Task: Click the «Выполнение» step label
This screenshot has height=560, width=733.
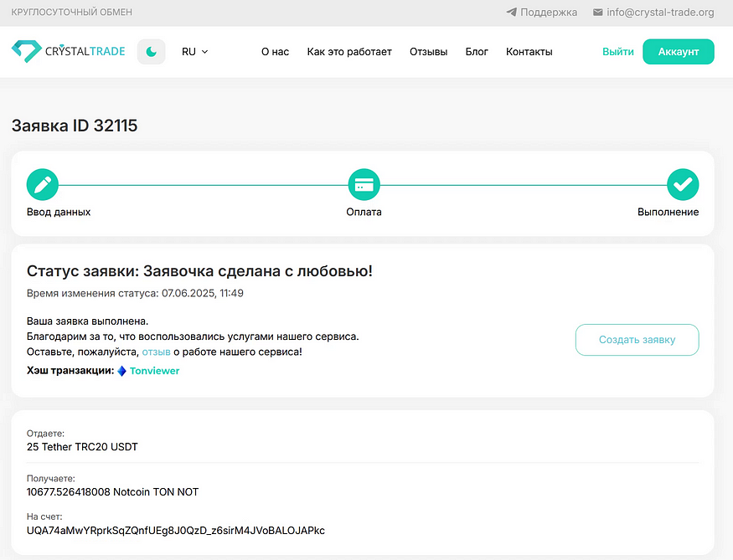Action: pos(668,212)
